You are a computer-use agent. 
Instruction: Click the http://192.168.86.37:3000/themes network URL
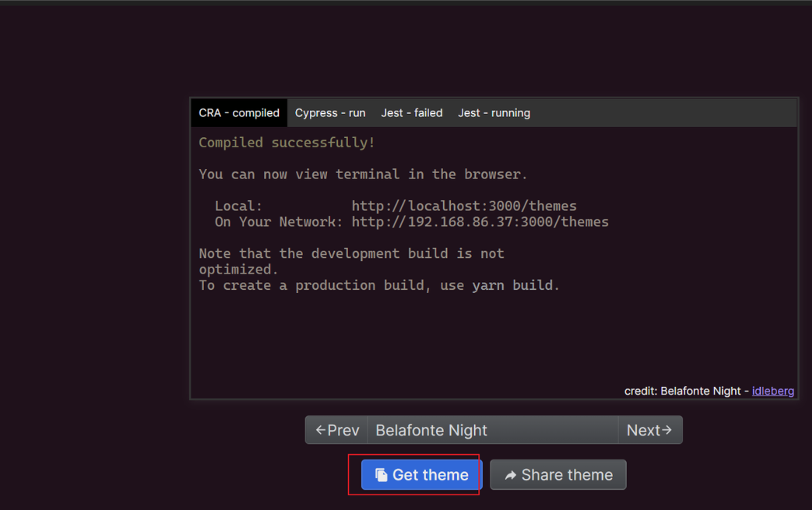coord(480,222)
